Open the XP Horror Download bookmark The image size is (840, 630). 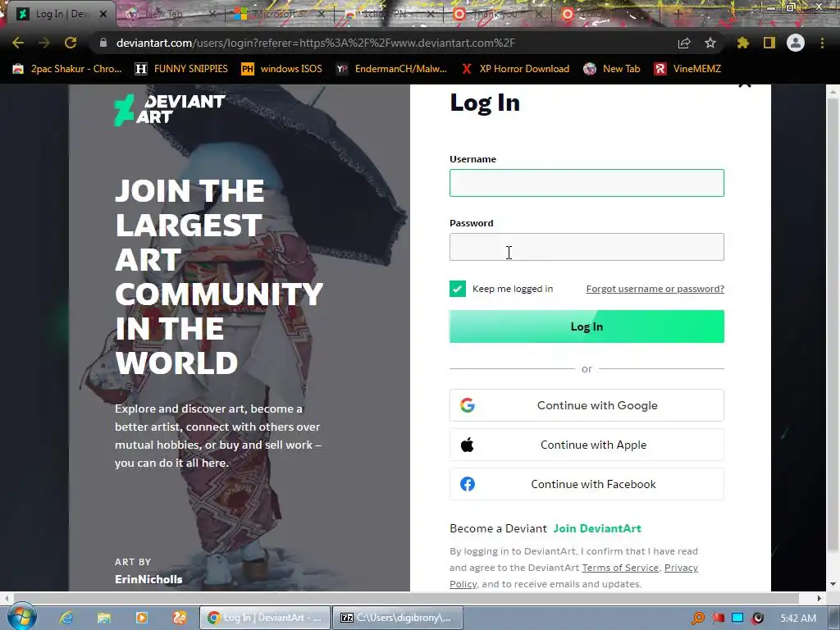pyautogui.click(x=515, y=69)
